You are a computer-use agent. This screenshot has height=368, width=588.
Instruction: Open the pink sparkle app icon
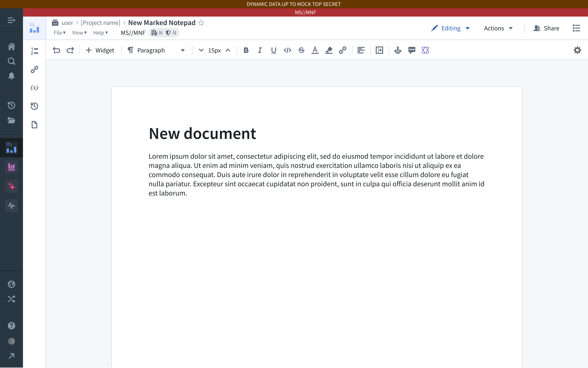click(x=11, y=186)
